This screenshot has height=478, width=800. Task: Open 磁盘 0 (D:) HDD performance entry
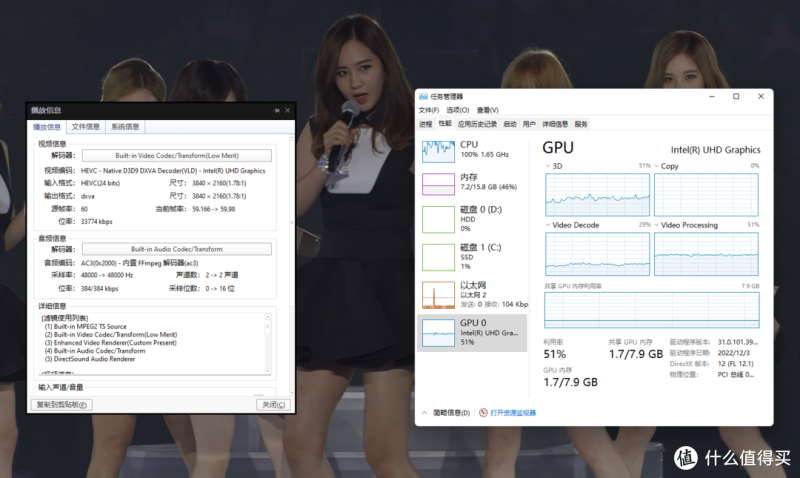coord(438,219)
